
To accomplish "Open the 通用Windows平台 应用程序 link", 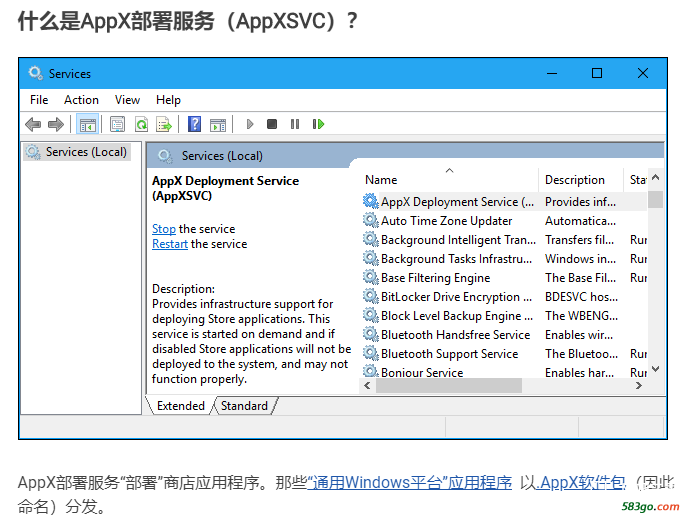I will [409, 483].
